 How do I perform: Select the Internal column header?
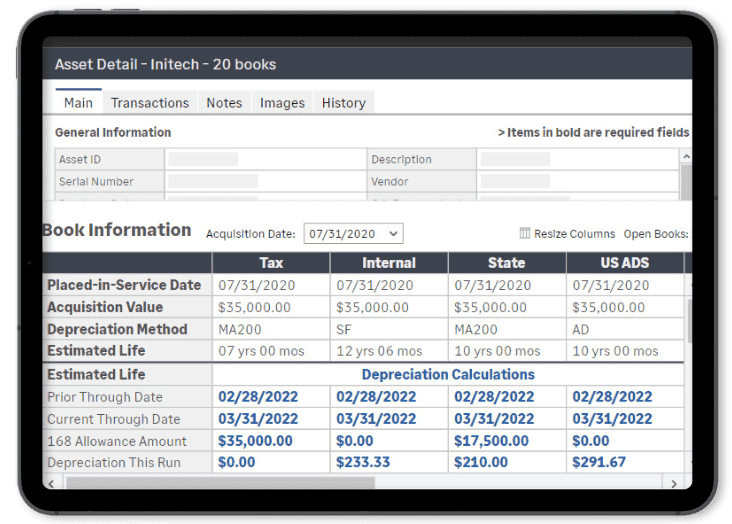pyautogui.click(x=389, y=262)
